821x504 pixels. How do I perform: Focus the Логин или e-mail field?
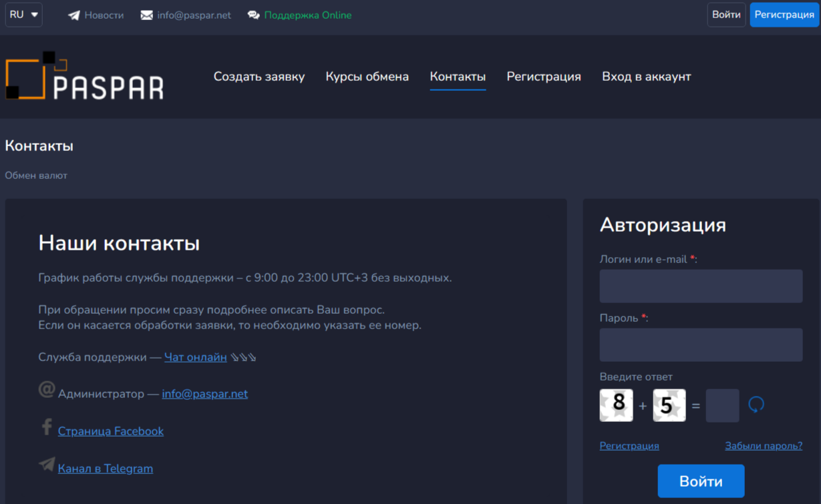701,286
